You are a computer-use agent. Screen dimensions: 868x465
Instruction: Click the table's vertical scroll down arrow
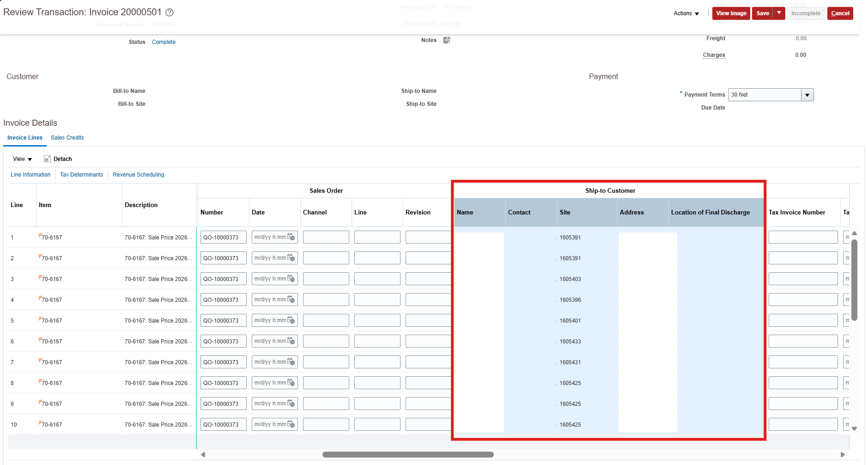tap(855, 428)
